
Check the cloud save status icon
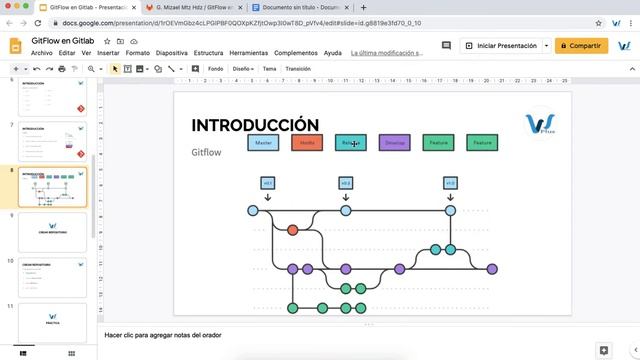[134, 41]
